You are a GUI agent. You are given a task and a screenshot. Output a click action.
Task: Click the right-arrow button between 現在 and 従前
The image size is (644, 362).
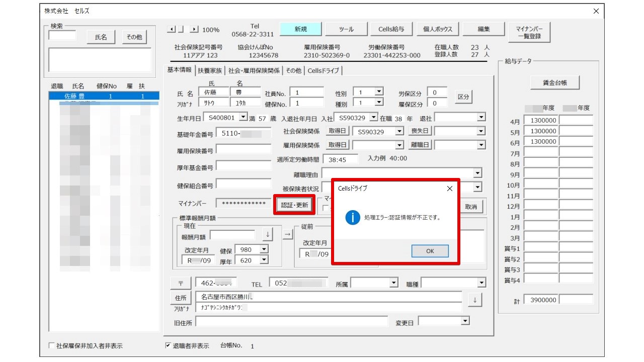pos(287,234)
